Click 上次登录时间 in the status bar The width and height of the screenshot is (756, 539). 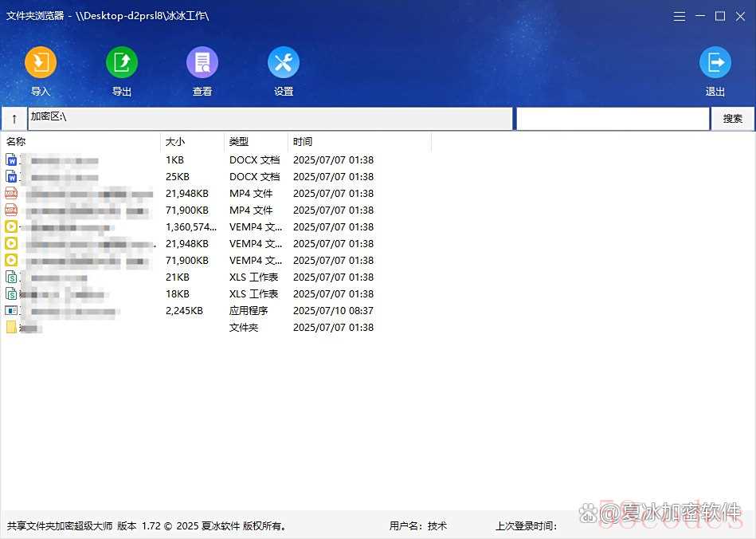point(526,526)
